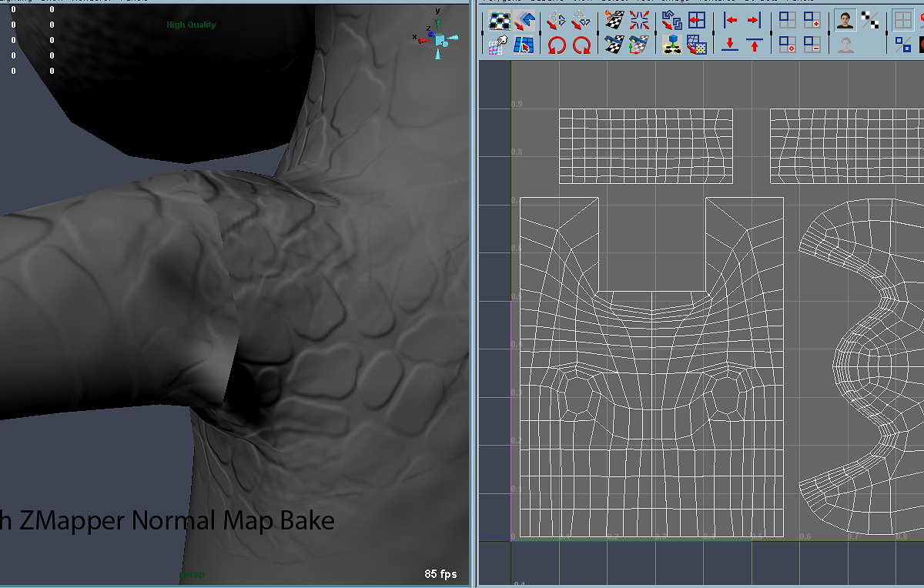Viewport: 924px width, 588px height.
Task: Sew selected UV edges together
Action: [x=614, y=45]
